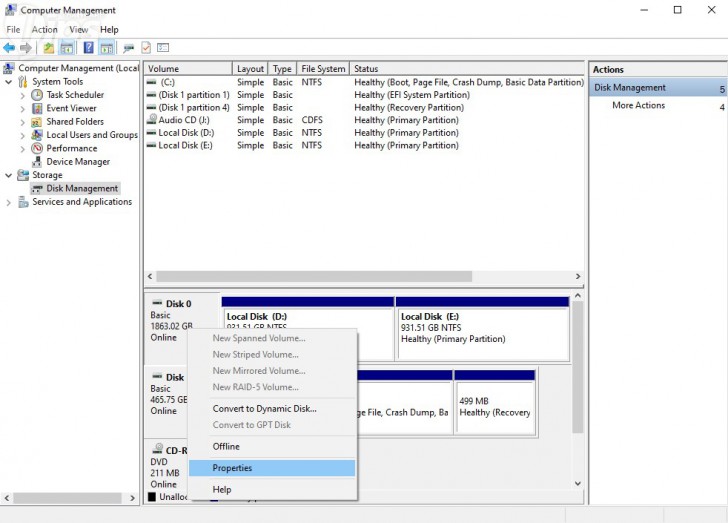Click right arrow of volume list scrollbar

pyautogui.click(x=578, y=276)
